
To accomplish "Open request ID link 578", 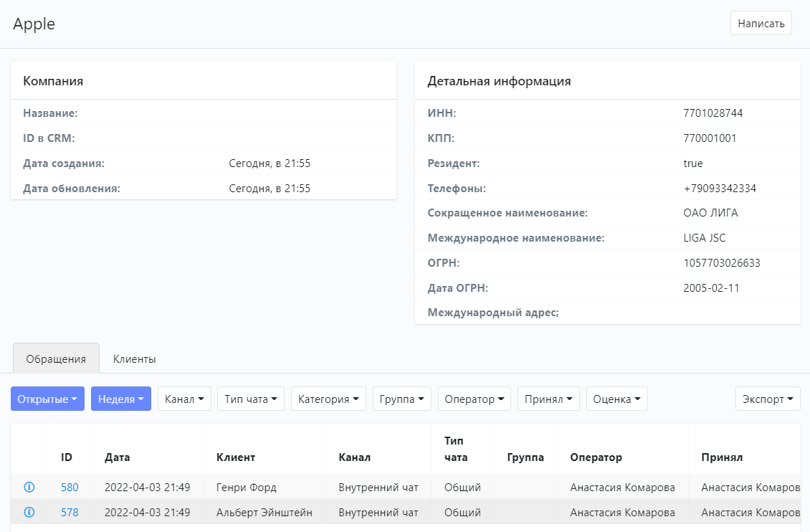I will (x=70, y=513).
